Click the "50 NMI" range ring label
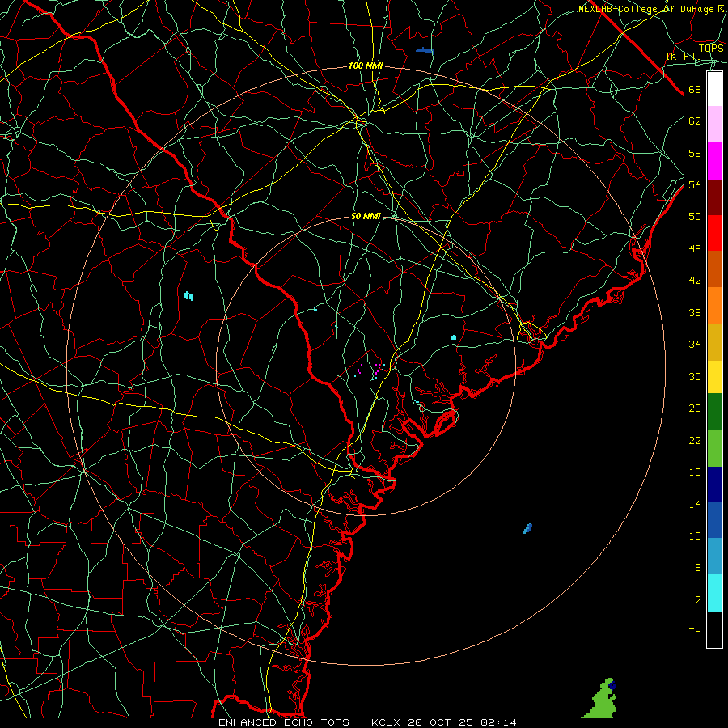 [366, 216]
